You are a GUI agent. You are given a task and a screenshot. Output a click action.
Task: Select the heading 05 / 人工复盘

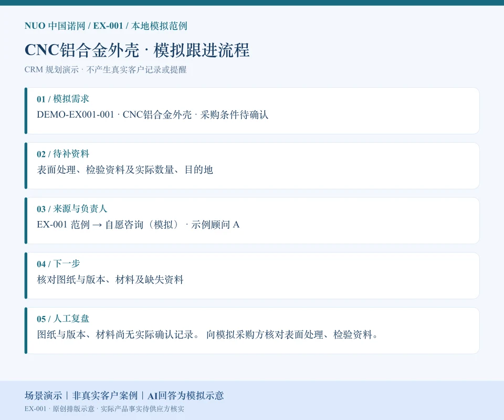point(62,319)
